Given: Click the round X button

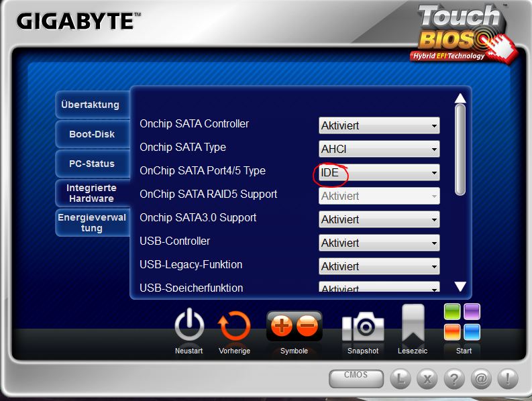Looking at the screenshot, I should click(x=427, y=378).
